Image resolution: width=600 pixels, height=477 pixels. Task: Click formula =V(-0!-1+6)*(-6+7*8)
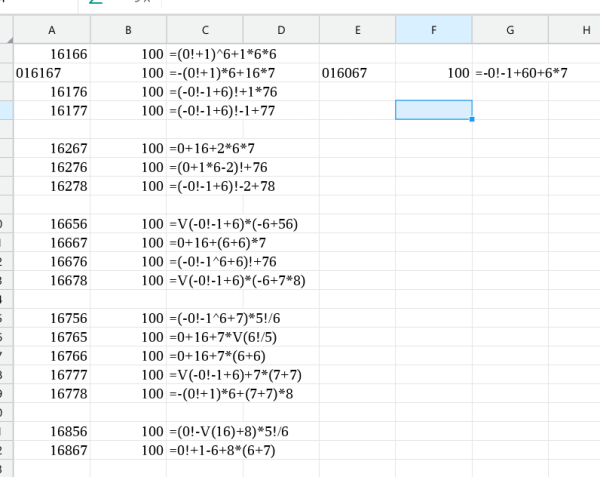[237, 280]
